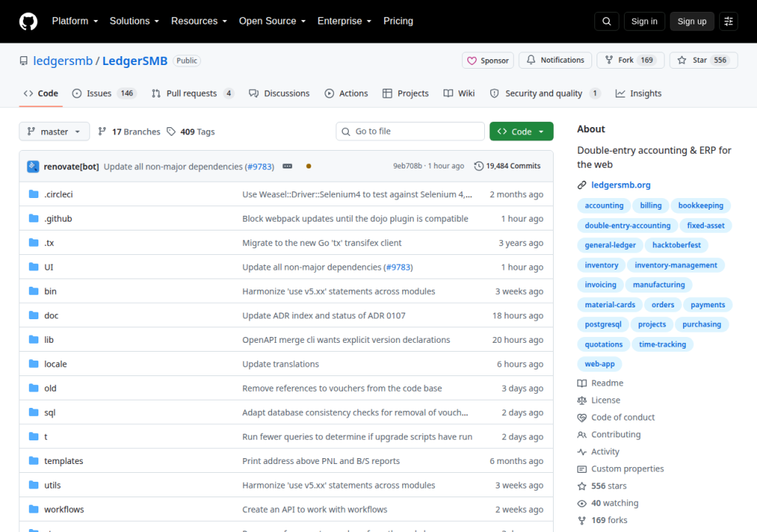This screenshot has height=532, width=757.
Task: Open pull request #9783 in the UI row
Action: pos(398,267)
